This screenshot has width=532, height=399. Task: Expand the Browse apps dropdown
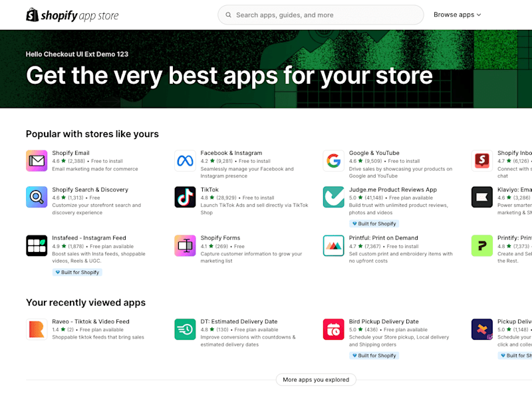tap(457, 15)
